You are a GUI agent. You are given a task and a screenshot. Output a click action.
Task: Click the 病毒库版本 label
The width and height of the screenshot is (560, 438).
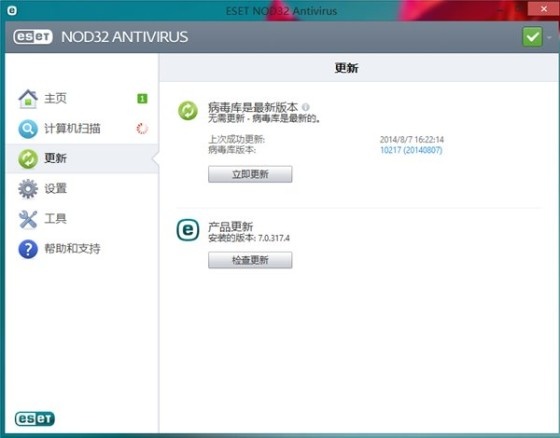[x=232, y=150]
